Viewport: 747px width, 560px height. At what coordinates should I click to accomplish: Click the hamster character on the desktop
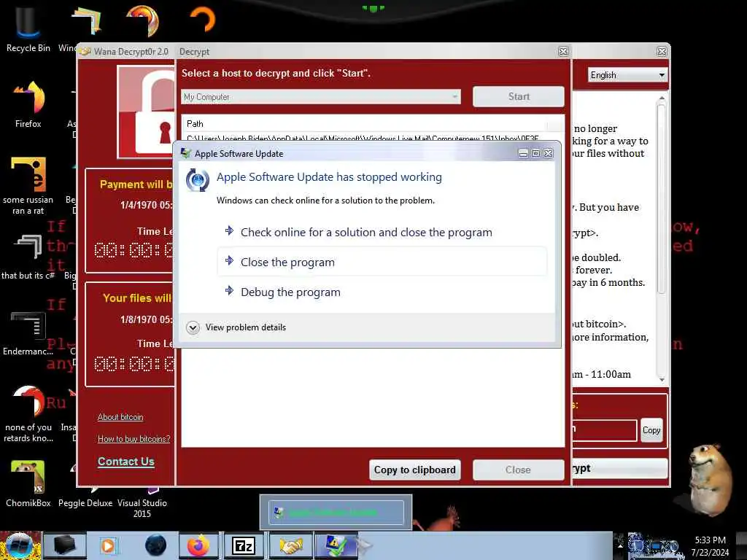[x=709, y=479]
